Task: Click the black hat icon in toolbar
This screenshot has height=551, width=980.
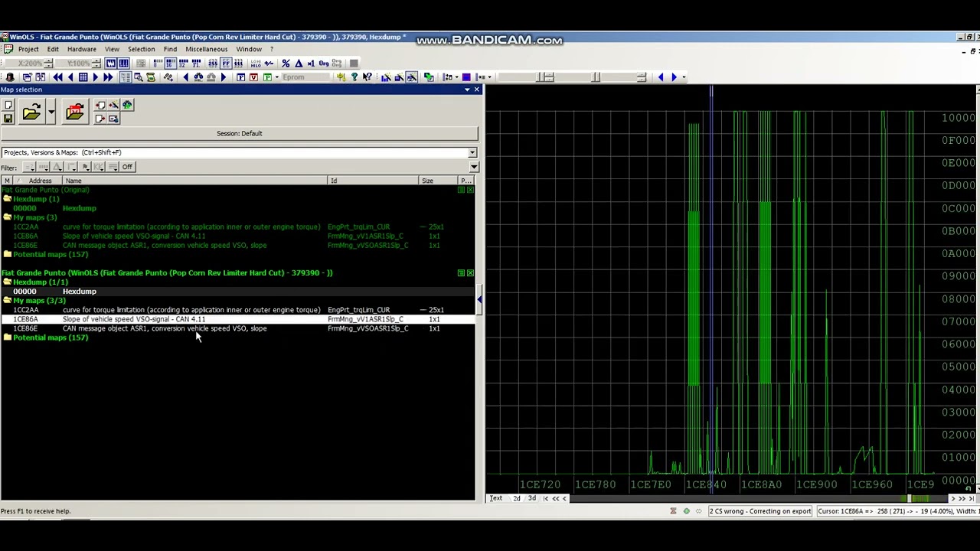Action: coord(10,77)
